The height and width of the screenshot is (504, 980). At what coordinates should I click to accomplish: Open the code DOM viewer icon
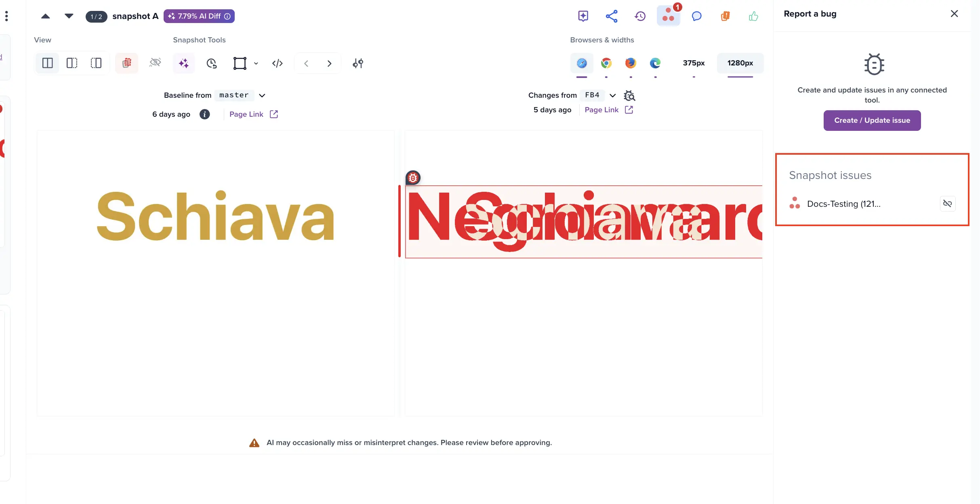point(278,63)
